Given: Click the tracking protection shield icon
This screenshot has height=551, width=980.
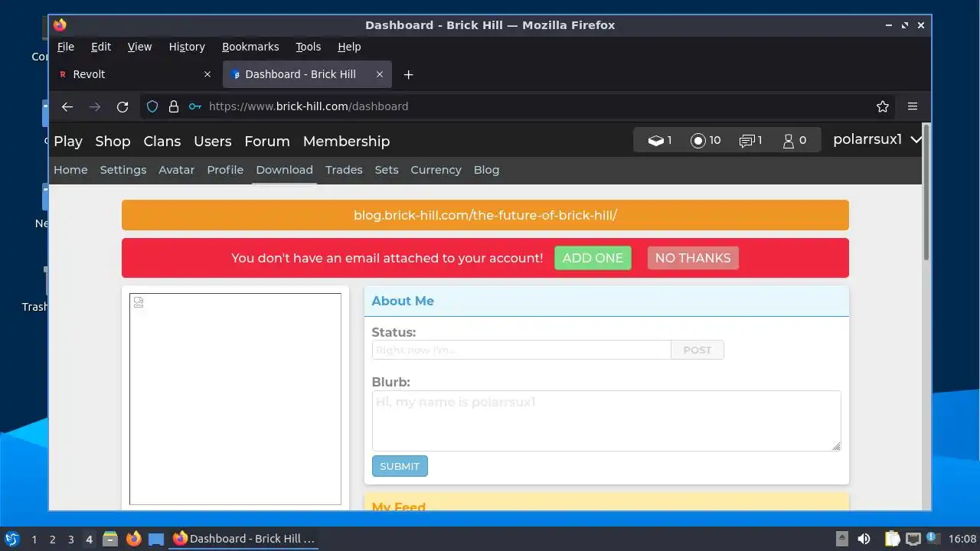Looking at the screenshot, I should 152,106.
